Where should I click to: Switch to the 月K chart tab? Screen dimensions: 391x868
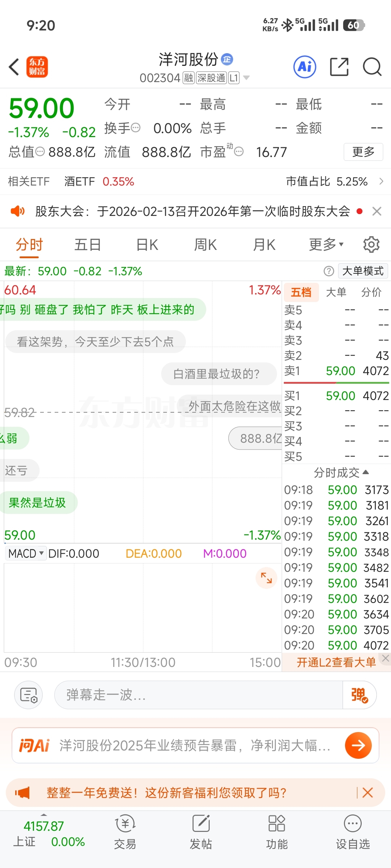click(x=264, y=245)
